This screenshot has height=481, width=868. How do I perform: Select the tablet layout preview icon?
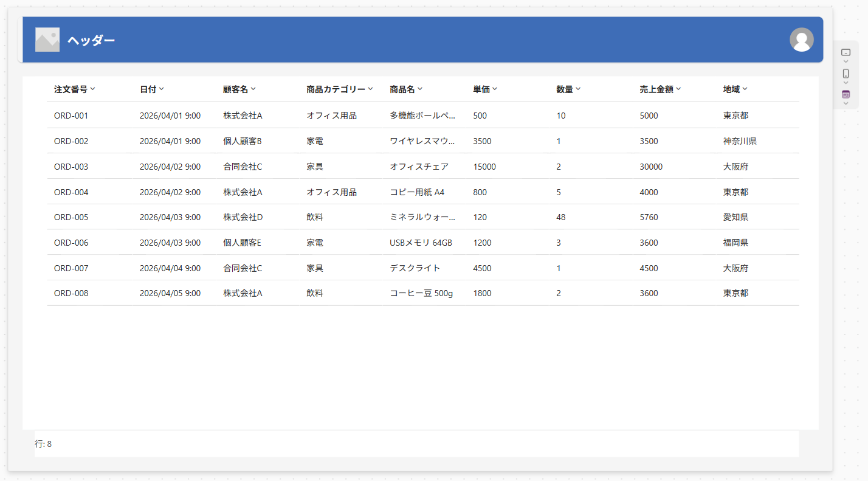click(846, 52)
